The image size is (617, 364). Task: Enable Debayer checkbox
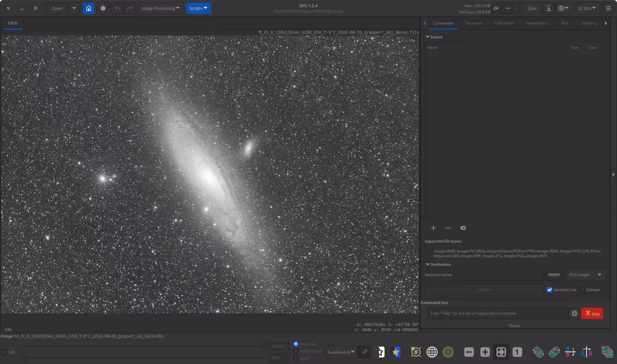(582, 290)
